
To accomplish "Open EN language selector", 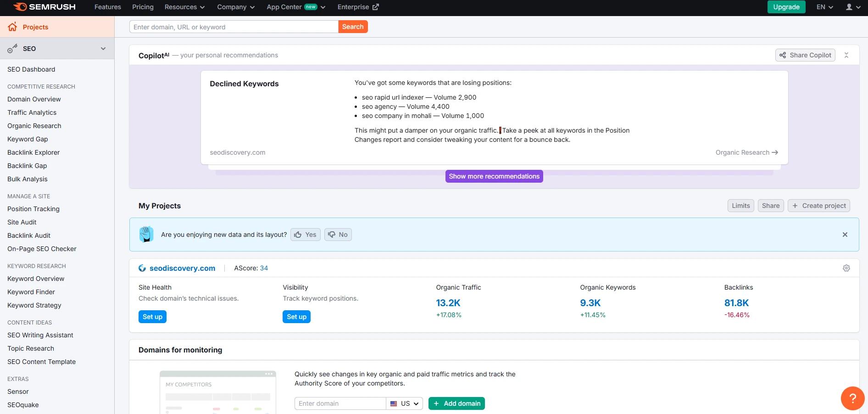I will point(824,7).
